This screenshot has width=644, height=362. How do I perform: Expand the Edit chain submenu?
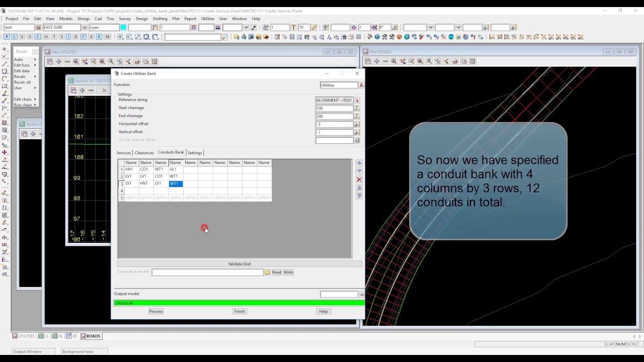pos(25,100)
